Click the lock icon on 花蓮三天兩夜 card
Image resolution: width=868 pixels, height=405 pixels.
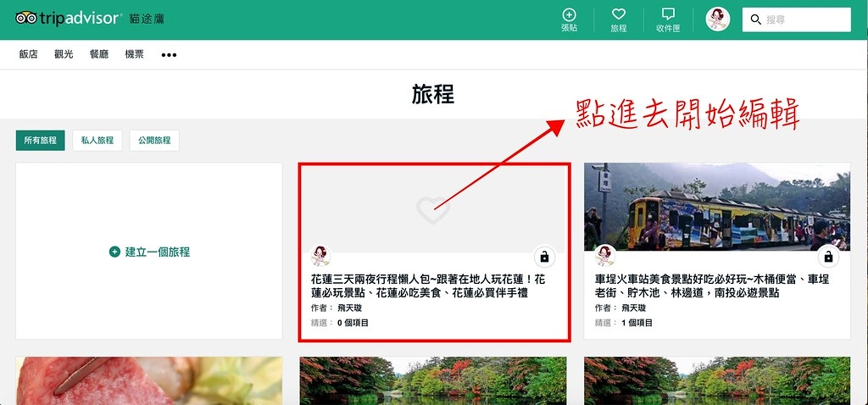545,257
